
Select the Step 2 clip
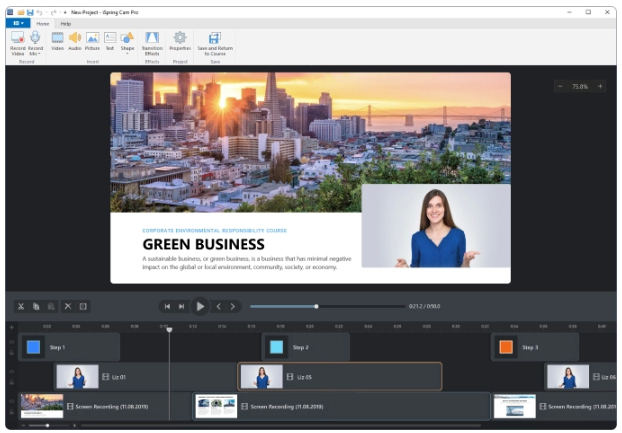306,347
